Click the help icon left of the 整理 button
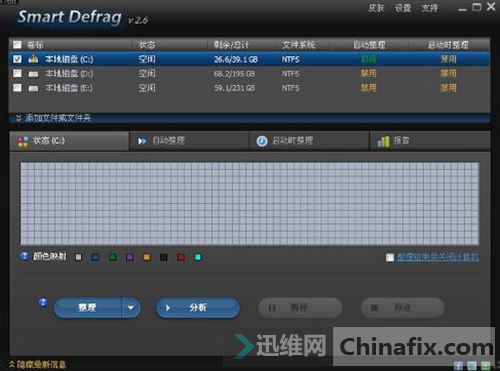 click(43, 302)
